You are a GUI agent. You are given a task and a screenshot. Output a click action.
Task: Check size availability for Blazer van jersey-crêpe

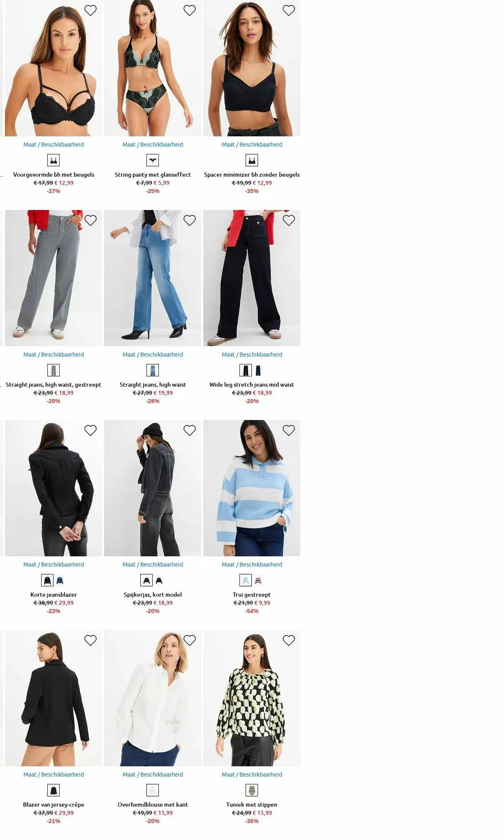coord(54,774)
